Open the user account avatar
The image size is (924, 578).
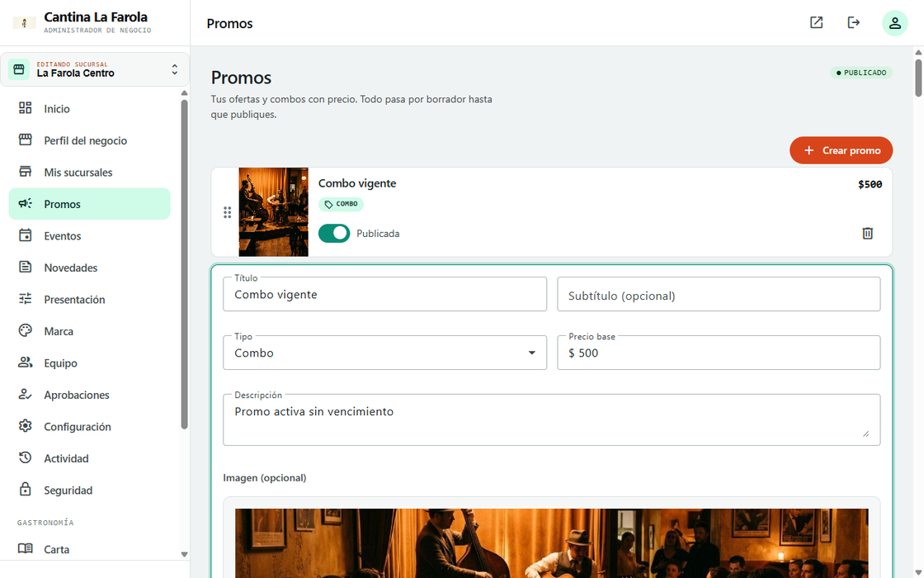[x=894, y=23]
